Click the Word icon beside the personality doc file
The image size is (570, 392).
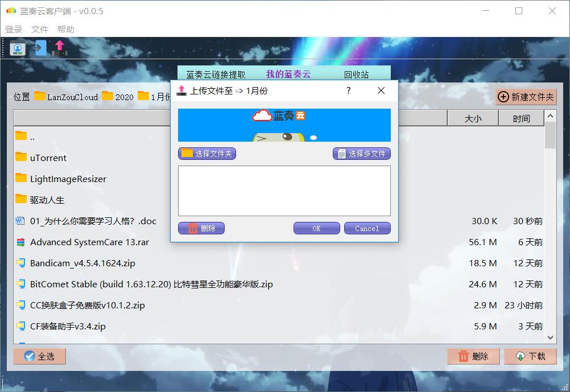pyautogui.click(x=20, y=221)
